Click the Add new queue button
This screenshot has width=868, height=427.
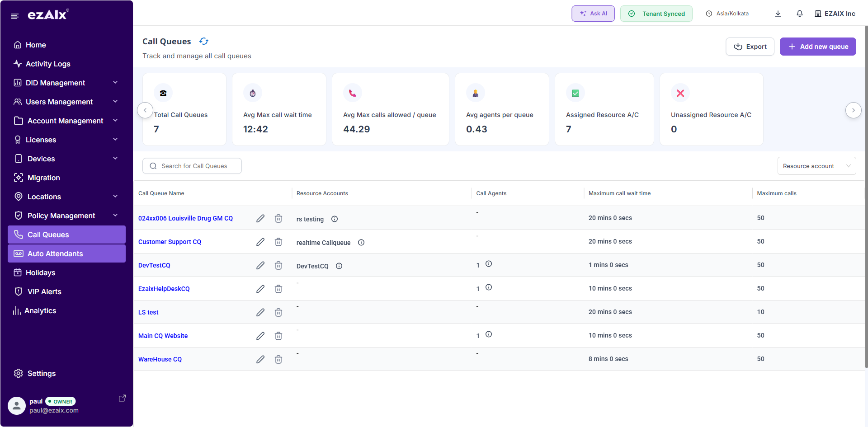pos(818,47)
